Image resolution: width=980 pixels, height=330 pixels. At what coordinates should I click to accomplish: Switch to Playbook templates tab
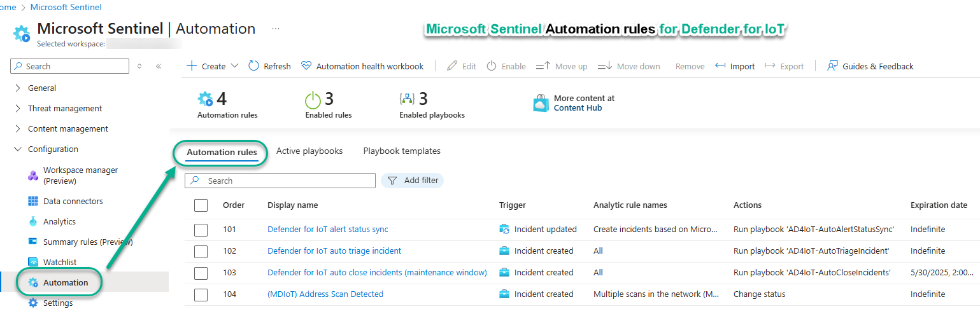(402, 151)
